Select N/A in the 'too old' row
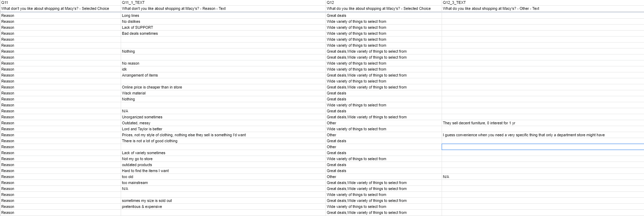The width and height of the screenshot is (644, 216). pyautogui.click(x=543, y=177)
